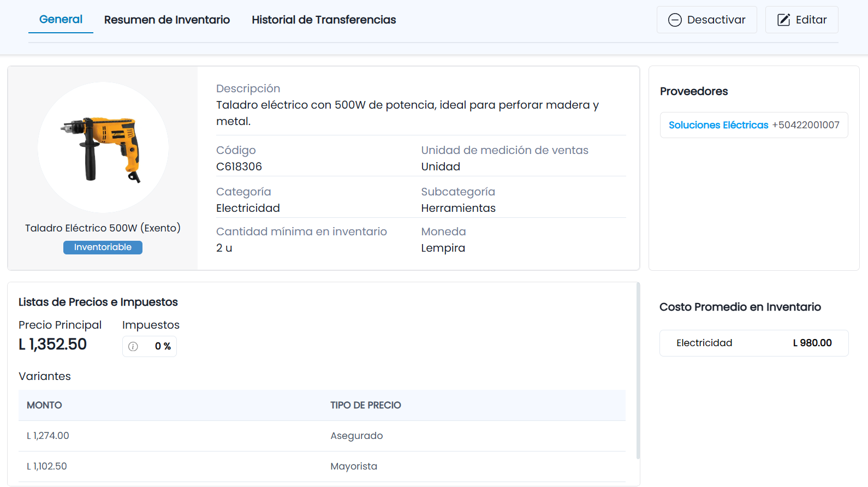Click the L 1,274.00 amount cell
Image resolution: width=868 pixels, height=487 pixels.
coord(48,436)
